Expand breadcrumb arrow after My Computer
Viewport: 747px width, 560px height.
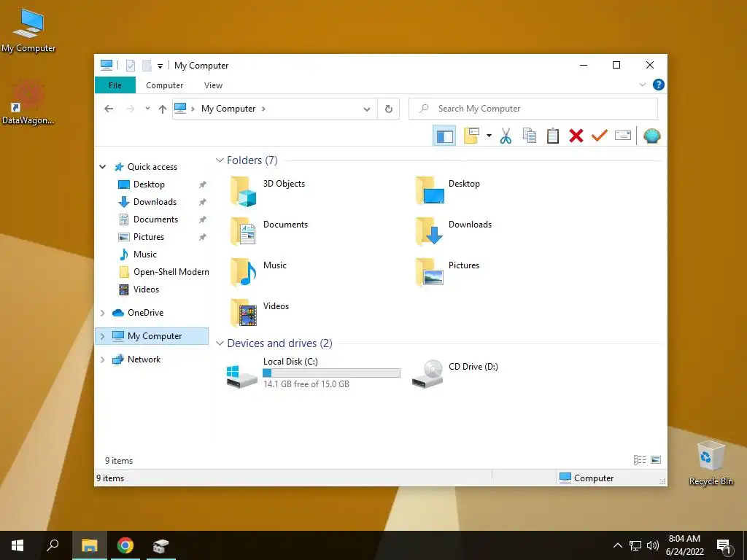point(263,109)
